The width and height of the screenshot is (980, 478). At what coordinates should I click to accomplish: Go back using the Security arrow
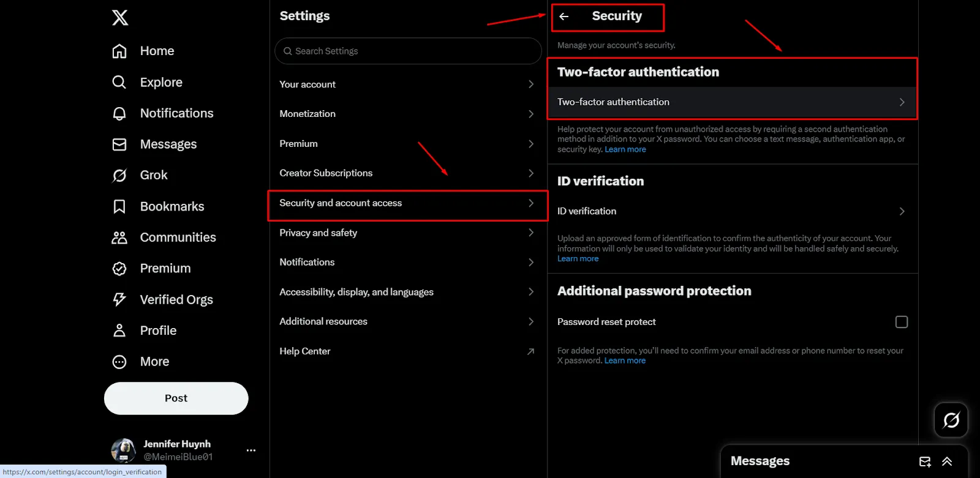tap(564, 17)
